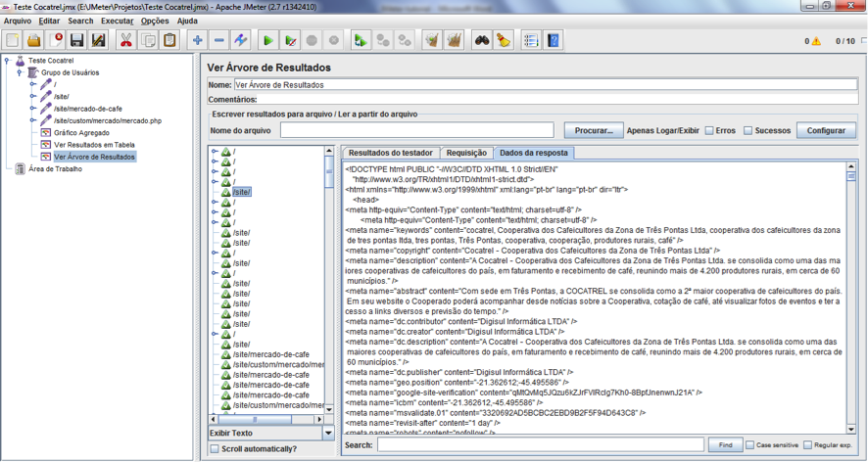Click the Open file folder icon
Viewport: 868px width, 462px height.
(x=34, y=41)
